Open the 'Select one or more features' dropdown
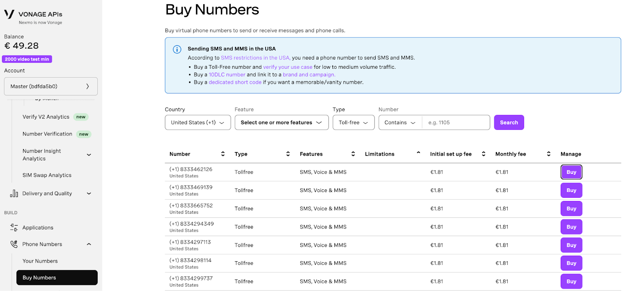Viewport: 644px width, 291px height. point(281,123)
